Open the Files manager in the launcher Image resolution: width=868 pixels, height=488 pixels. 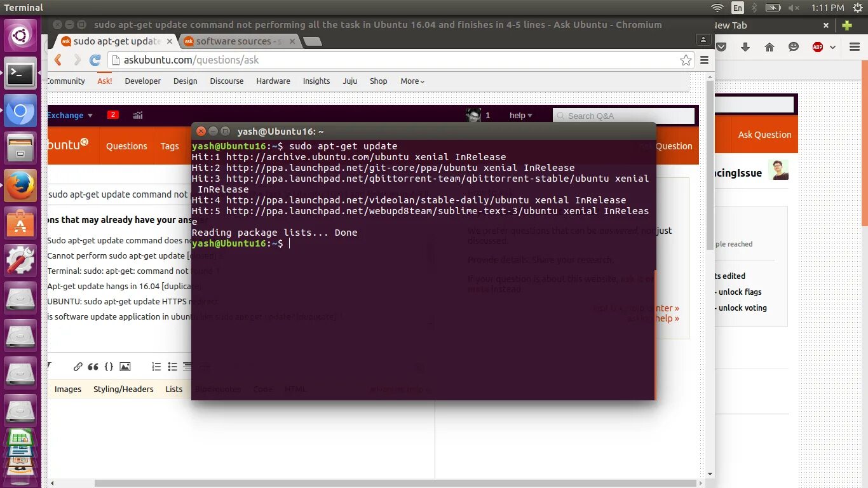click(20, 149)
